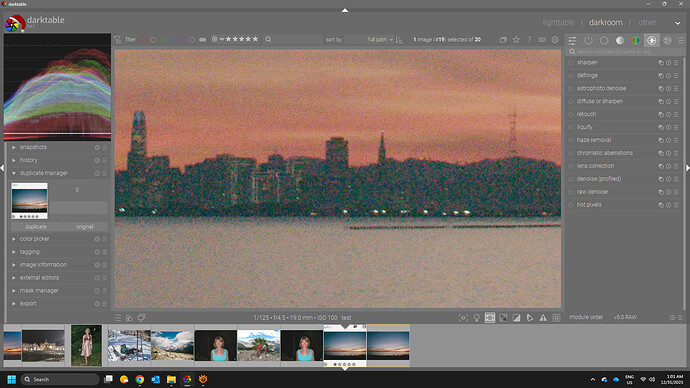Toggle image grouping icon in top bar
690x388 pixels.
503,40
